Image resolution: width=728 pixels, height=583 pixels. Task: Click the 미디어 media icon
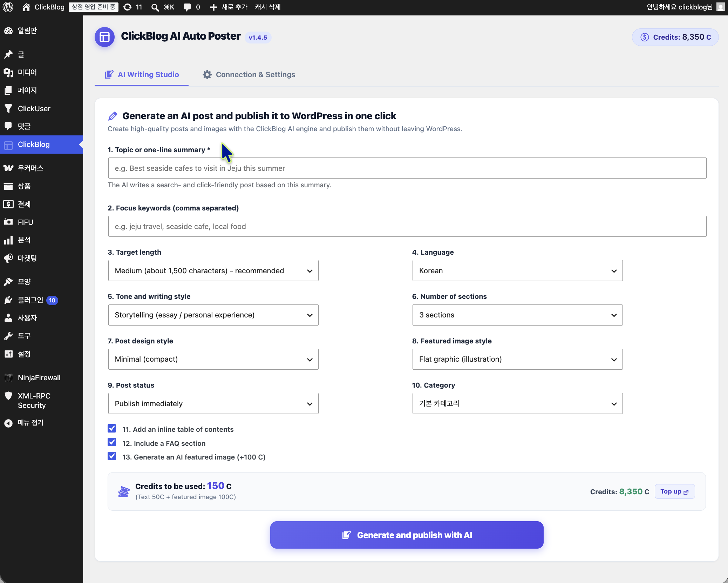coord(8,72)
